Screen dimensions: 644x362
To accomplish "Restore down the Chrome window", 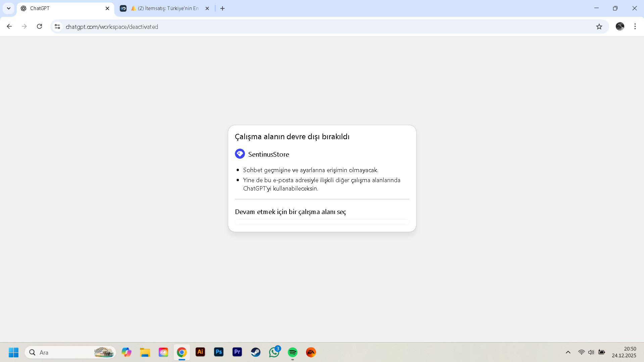I will 615,8.
